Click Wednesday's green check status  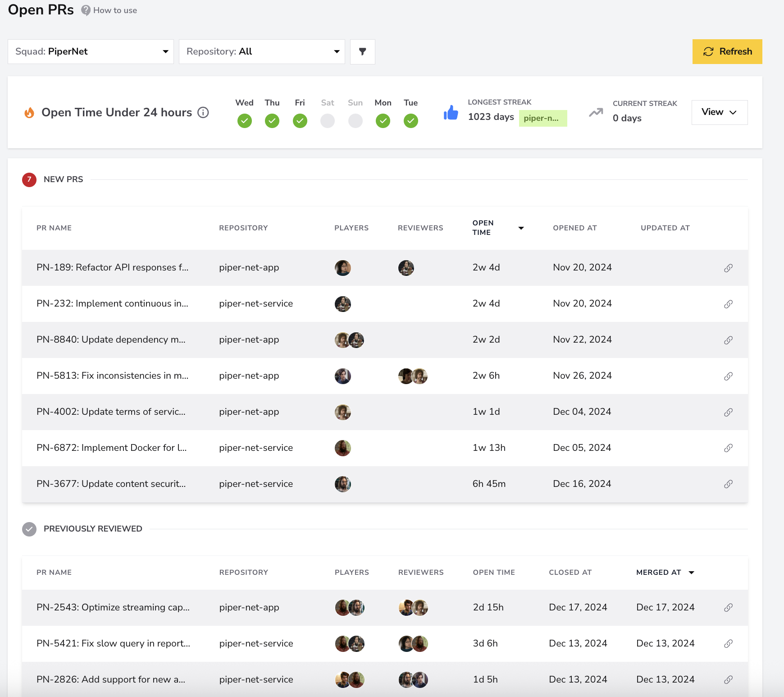[245, 121]
